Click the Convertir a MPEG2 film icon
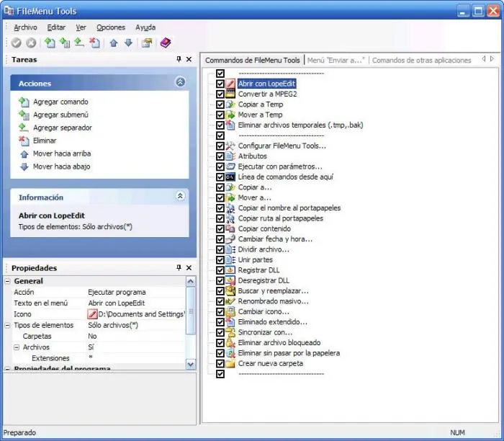This screenshot has width=504, height=441. (230, 94)
